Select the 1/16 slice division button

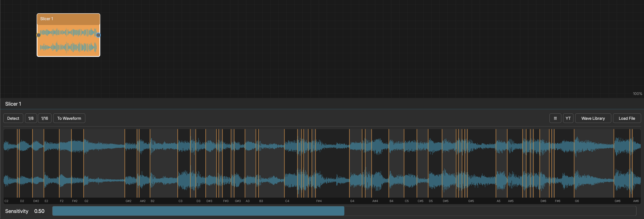45,118
